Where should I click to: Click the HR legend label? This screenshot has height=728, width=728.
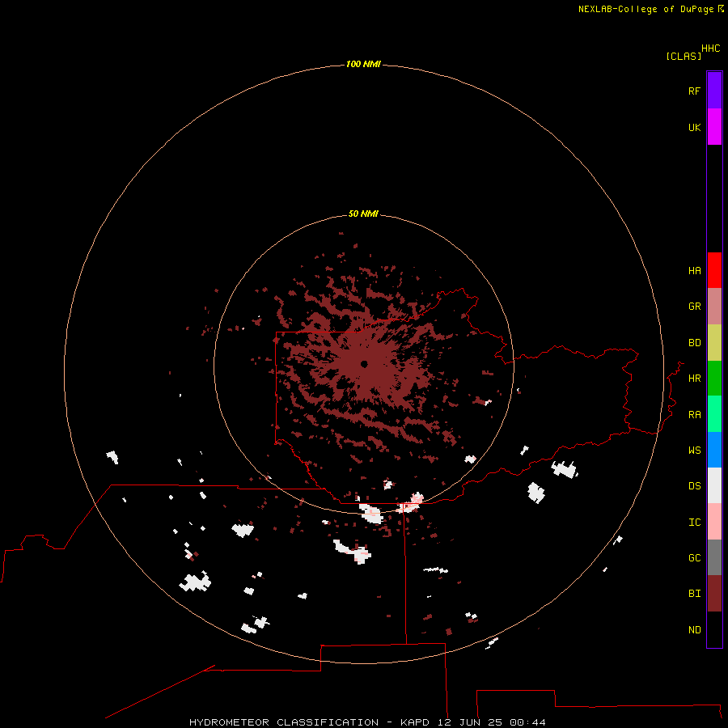click(x=694, y=379)
